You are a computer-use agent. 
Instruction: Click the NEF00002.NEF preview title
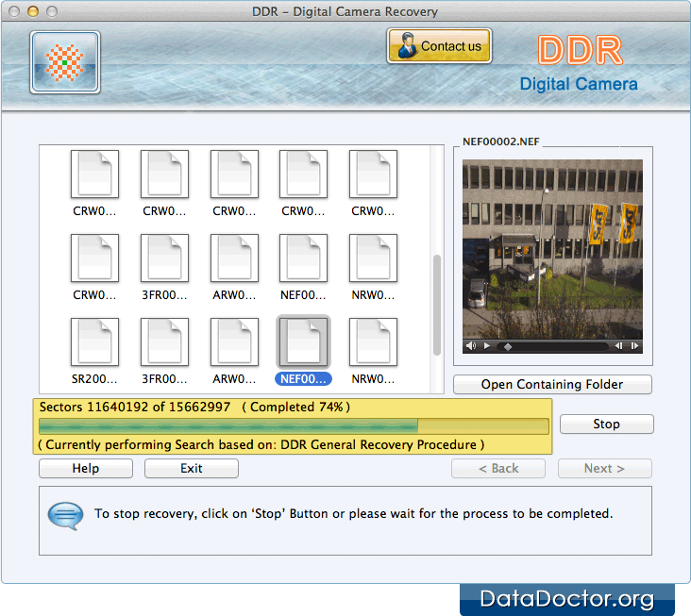pos(501,142)
